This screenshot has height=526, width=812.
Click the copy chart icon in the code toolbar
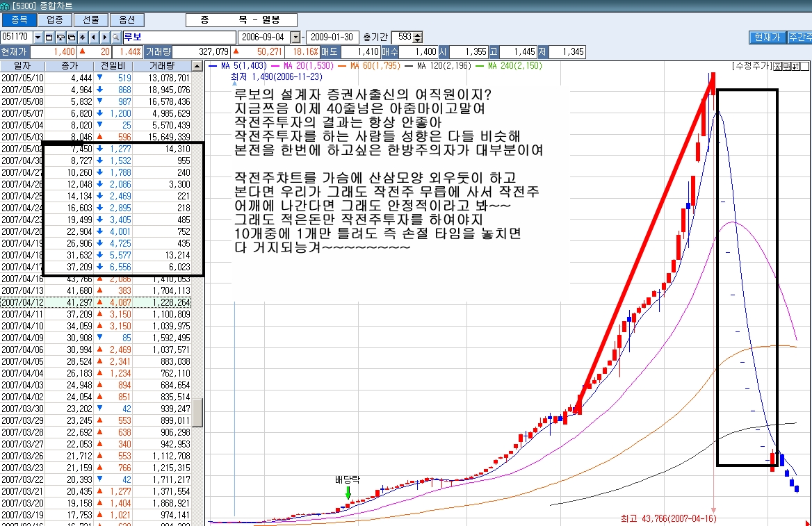[x=71, y=37]
